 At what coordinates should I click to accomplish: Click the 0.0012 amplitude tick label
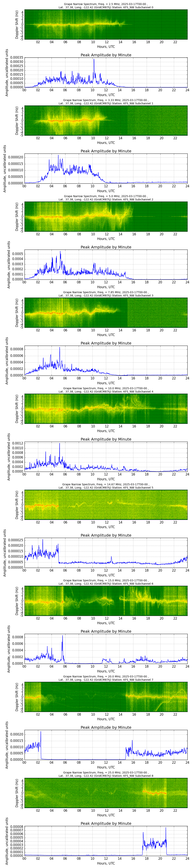(18, 443)
